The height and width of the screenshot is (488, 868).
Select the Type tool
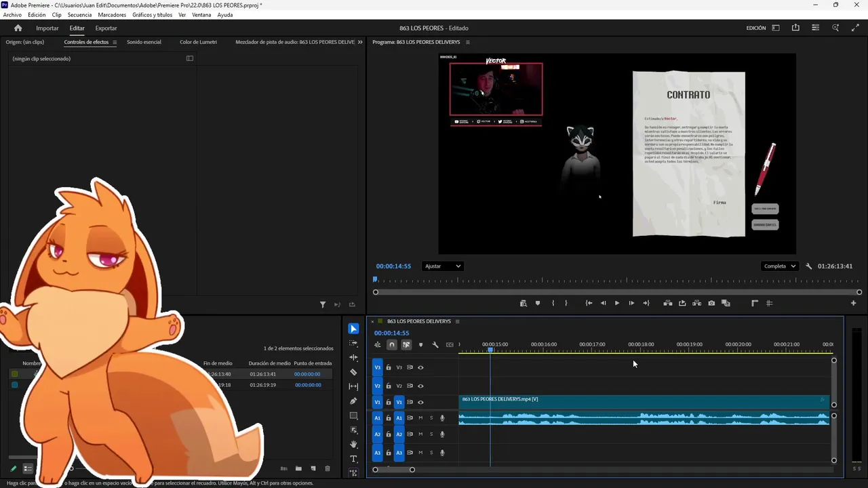click(353, 459)
